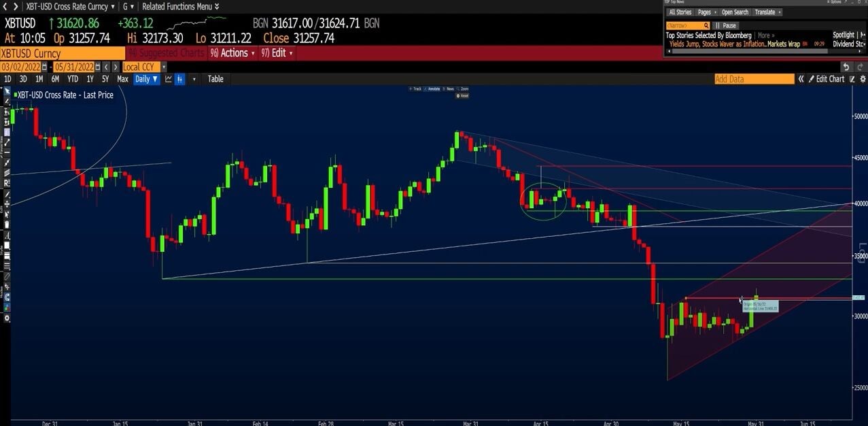Open the Daily periodicity dropdown

(146, 79)
